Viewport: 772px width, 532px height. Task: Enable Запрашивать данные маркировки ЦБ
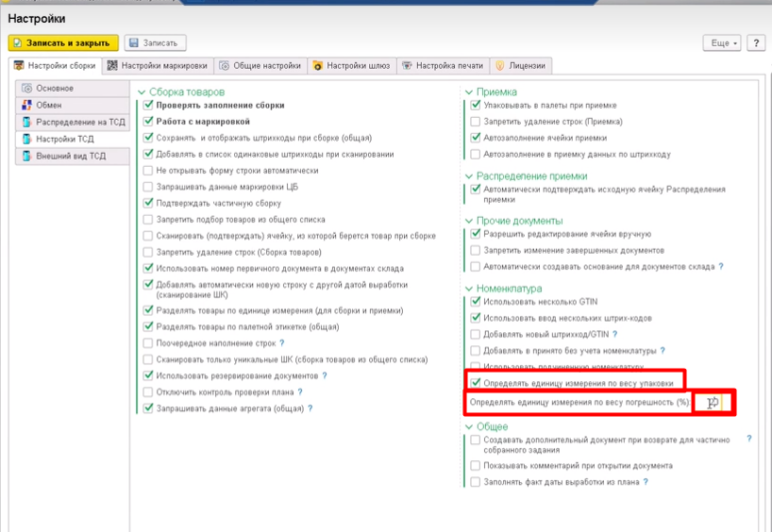(x=148, y=187)
